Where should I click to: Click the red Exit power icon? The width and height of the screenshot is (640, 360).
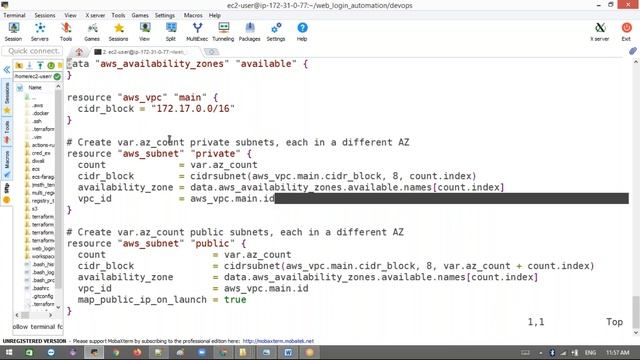[626, 31]
